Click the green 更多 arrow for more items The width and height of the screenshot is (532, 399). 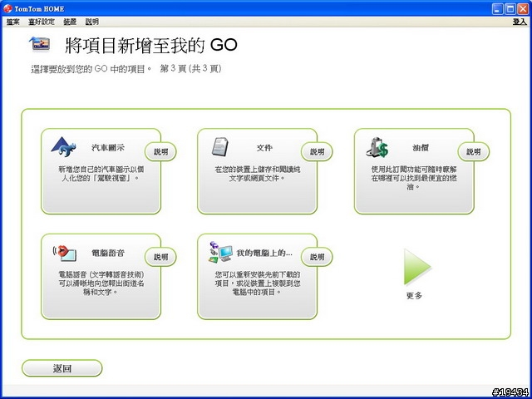417,267
